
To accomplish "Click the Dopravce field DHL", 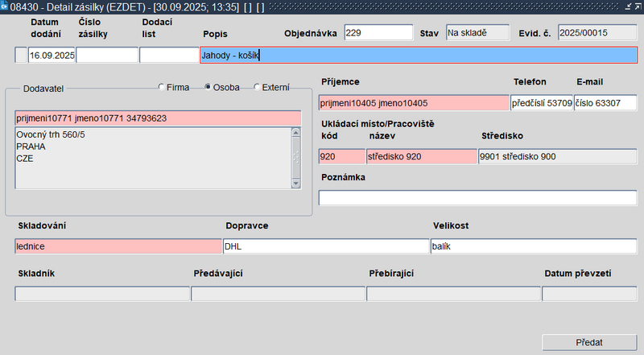I will tap(326, 246).
